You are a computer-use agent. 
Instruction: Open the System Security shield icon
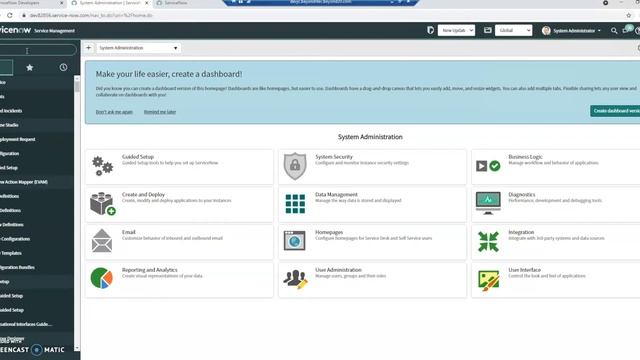[x=295, y=166]
